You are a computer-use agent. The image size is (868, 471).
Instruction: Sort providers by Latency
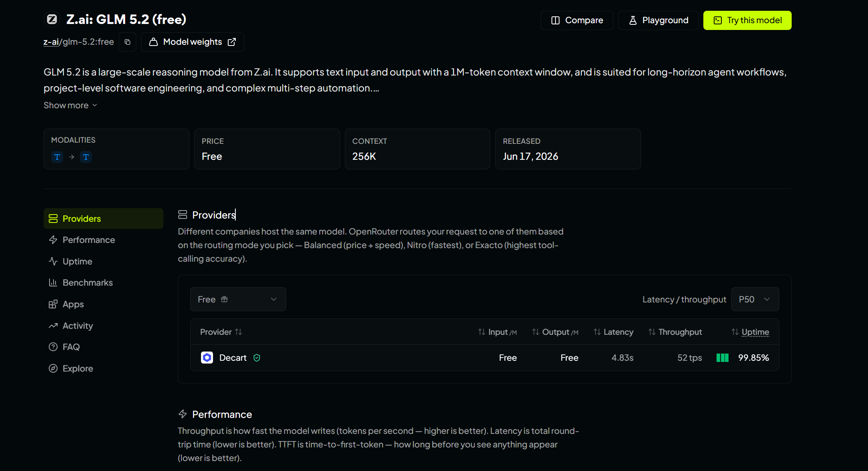[613, 332]
